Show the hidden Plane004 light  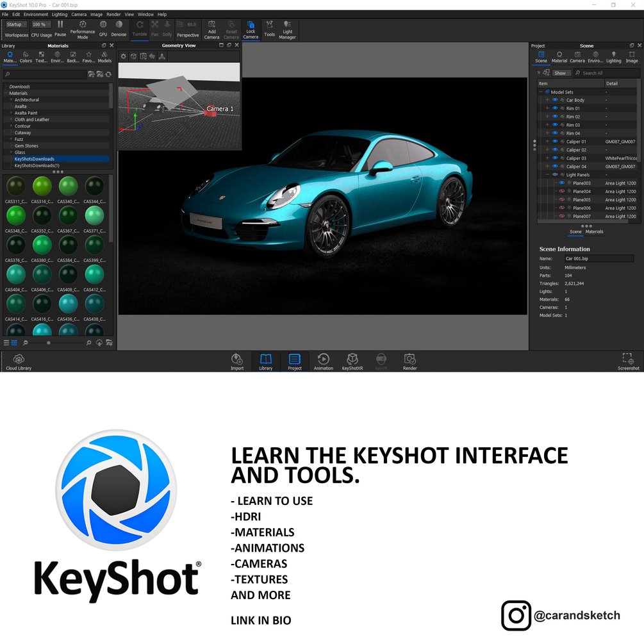pos(561,191)
